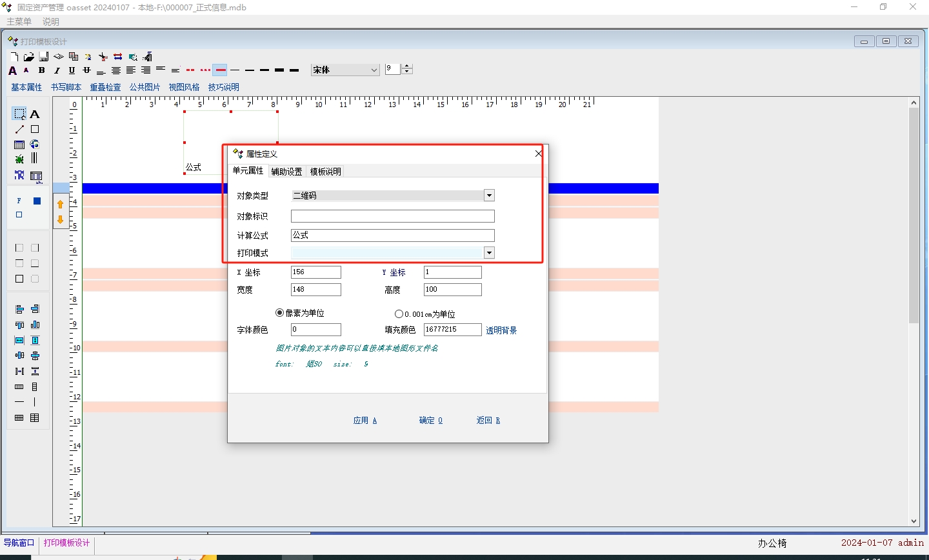Select 0.001cm为单位 radio option

click(x=399, y=314)
